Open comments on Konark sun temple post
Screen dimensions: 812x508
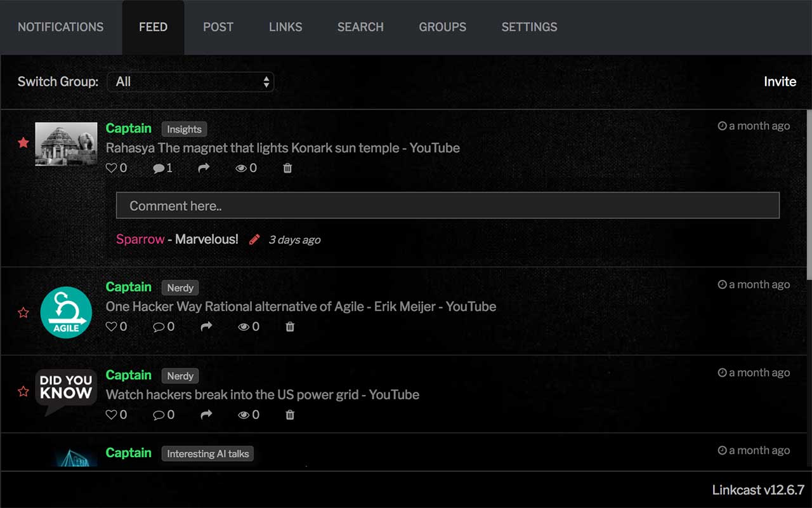click(159, 168)
